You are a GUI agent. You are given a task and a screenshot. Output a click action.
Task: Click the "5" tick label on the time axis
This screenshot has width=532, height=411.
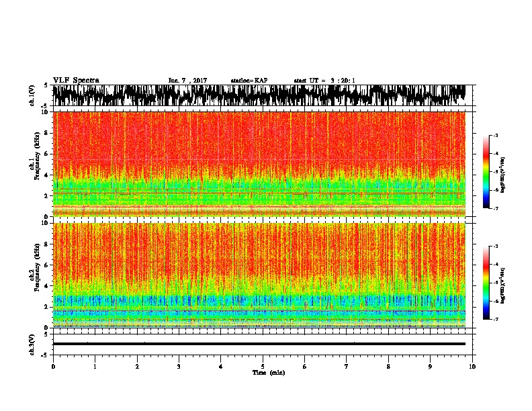pos(263,367)
